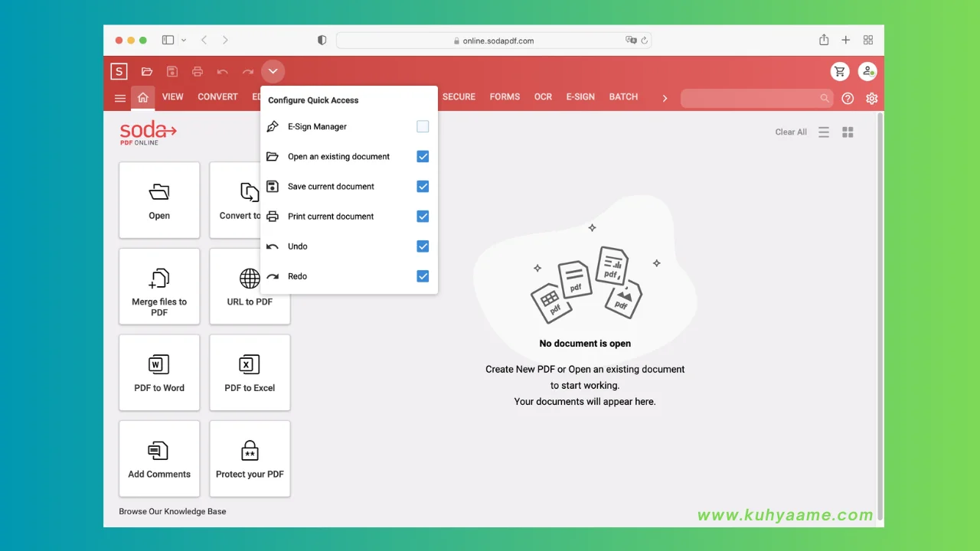
Task: Click the 'Save current document' label
Action: 331,187
